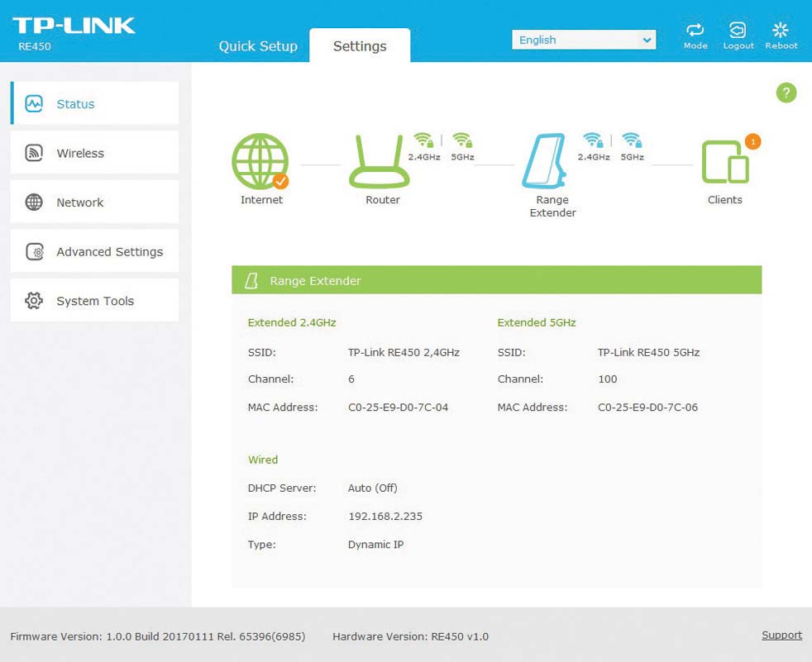Click the Router icon

click(x=379, y=161)
